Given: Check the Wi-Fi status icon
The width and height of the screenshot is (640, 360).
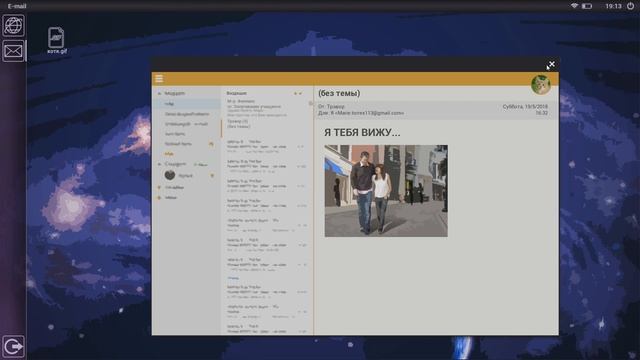Looking at the screenshot, I should pyautogui.click(x=574, y=6).
